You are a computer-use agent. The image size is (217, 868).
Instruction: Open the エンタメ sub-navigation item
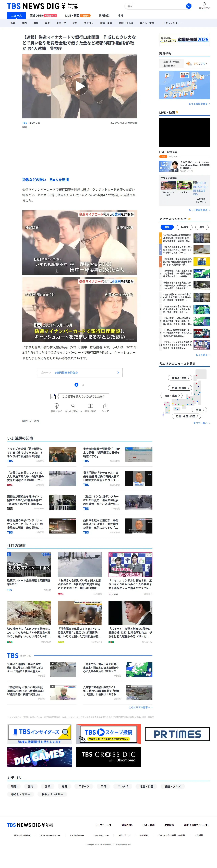[x=89, y=23]
